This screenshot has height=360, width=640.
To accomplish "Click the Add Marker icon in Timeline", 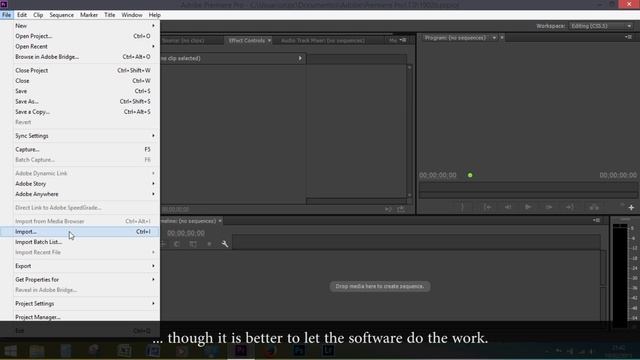I will (209, 244).
